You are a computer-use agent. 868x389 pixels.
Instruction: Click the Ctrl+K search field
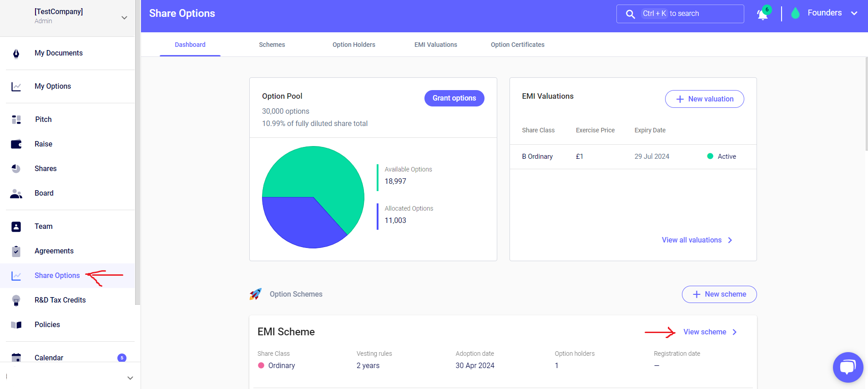[680, 14]
